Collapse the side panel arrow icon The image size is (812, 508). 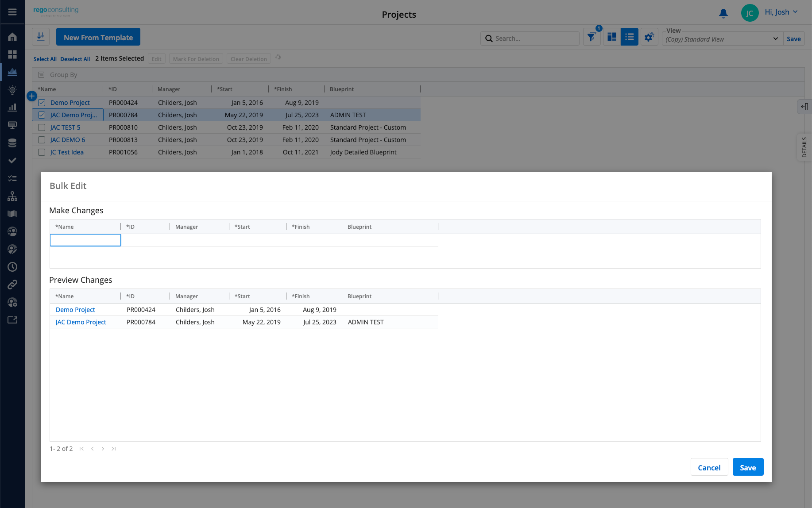coord(804,107)
